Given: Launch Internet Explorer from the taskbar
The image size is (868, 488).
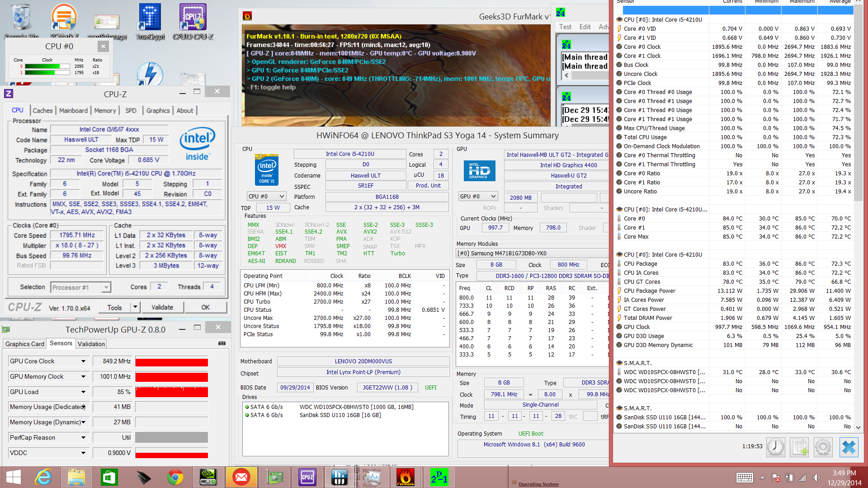Looking at the screenshot, I should (44, 477).
